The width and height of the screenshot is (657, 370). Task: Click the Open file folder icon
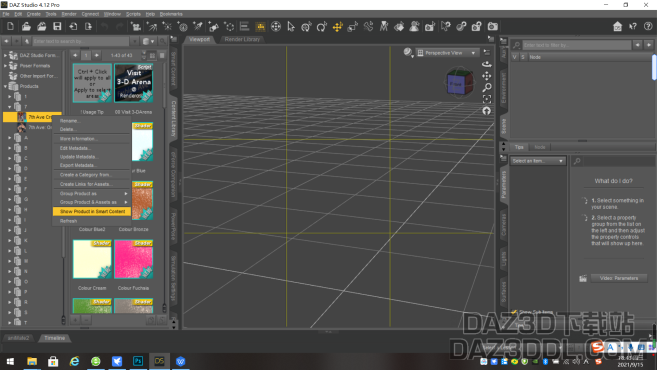pyautogui.click(x=26, y=26)
